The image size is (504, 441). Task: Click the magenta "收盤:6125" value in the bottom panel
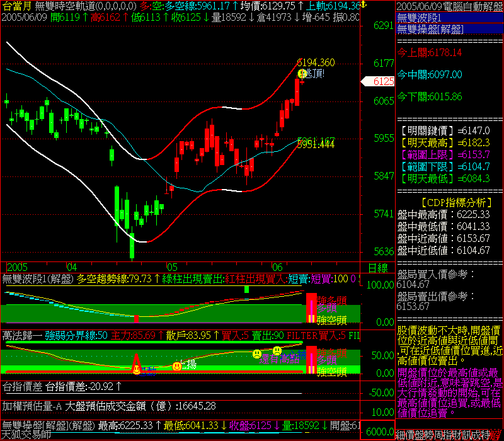[x=250, y=426]
